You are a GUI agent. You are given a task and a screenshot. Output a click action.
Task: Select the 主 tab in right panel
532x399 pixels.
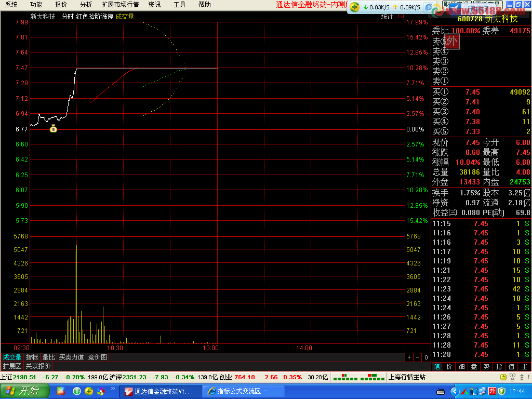point(524,366)
